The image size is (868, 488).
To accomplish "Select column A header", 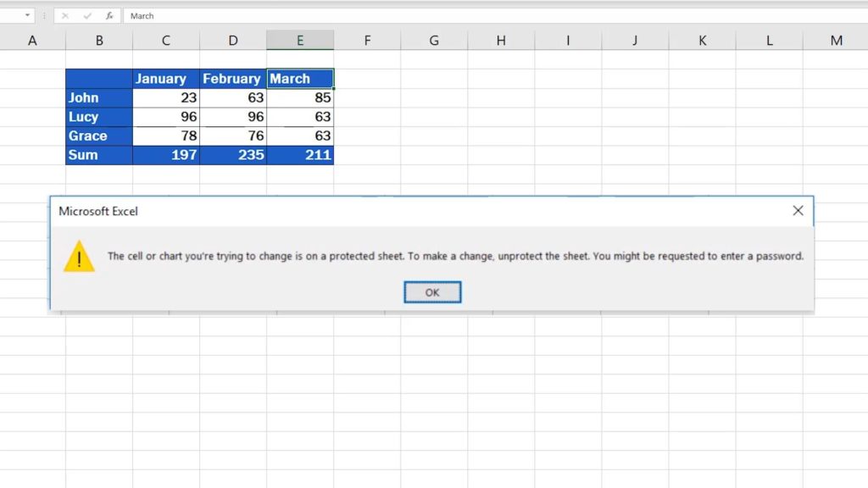I will pos(33,41).
